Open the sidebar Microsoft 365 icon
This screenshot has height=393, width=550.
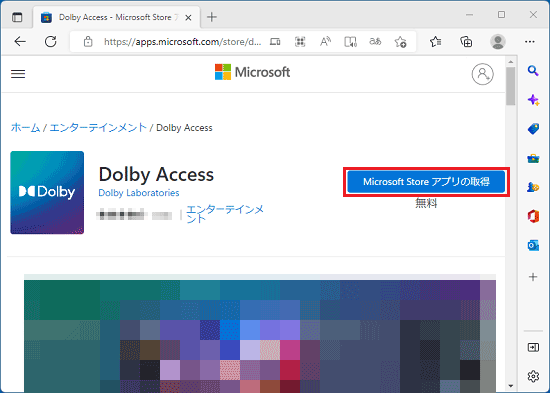pos(533,216)
